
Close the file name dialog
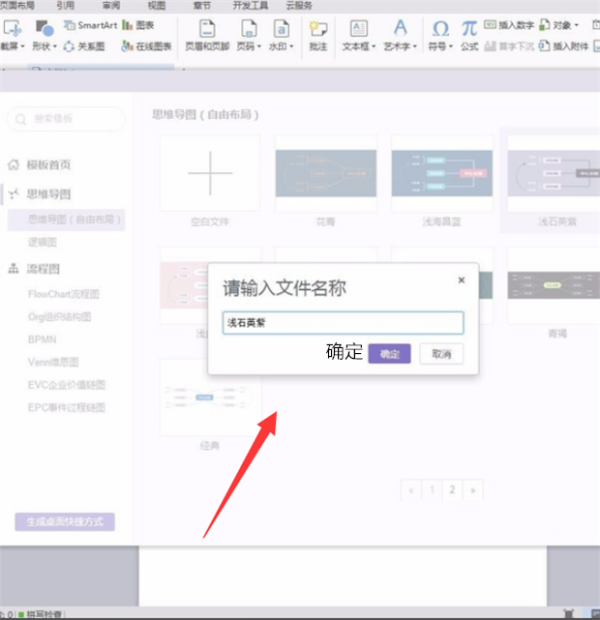click(x=461, y=280)
